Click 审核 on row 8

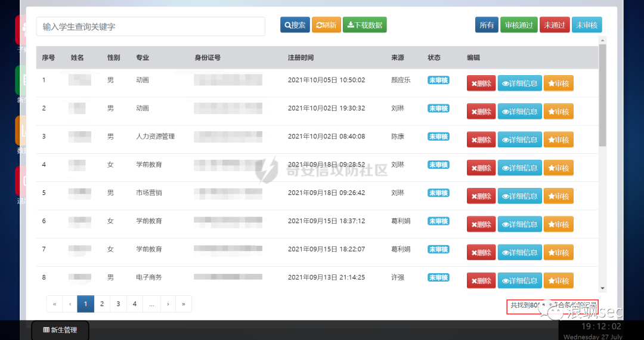(558, 281)
